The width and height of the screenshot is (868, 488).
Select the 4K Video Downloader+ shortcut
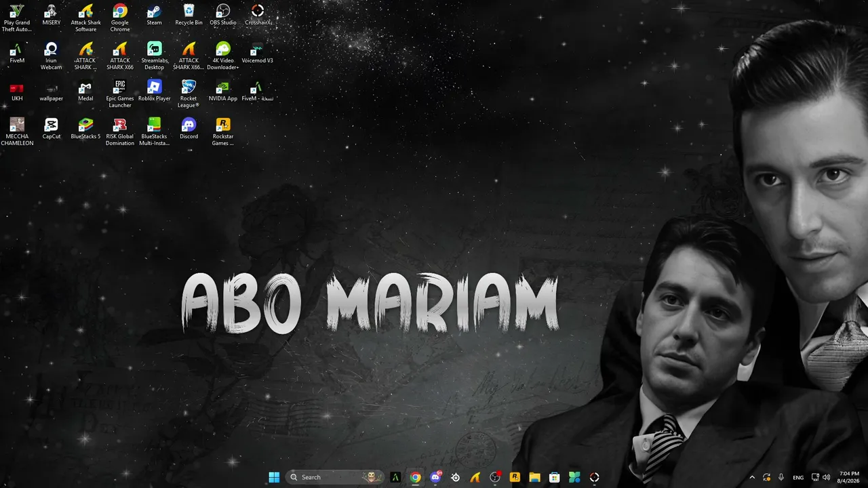223,56
